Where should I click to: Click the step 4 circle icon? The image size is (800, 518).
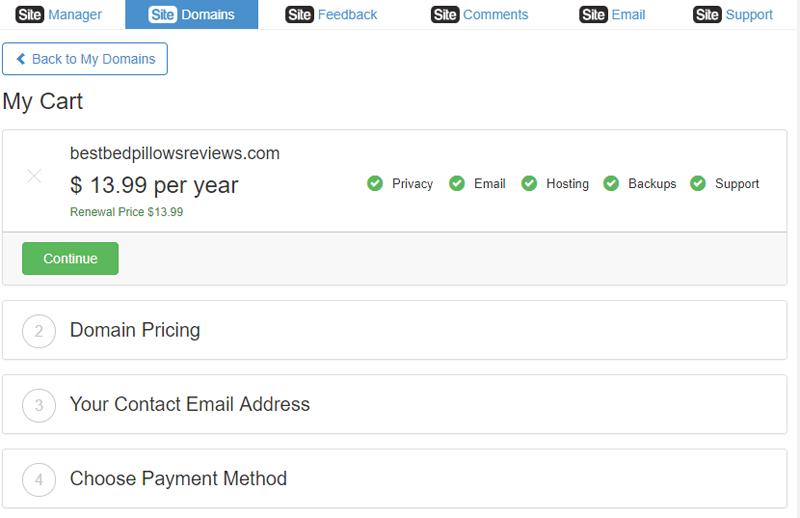coord(39,480)
